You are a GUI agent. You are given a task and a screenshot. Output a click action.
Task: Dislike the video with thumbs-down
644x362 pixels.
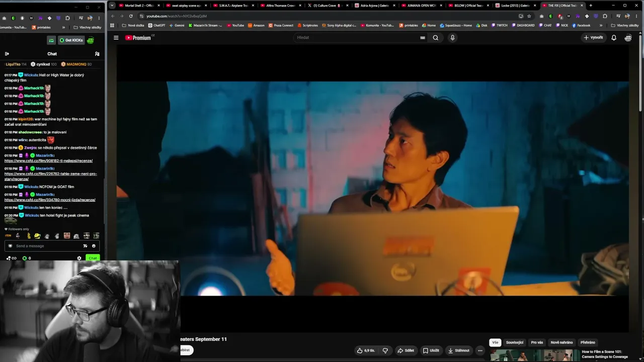pos(385,350)
